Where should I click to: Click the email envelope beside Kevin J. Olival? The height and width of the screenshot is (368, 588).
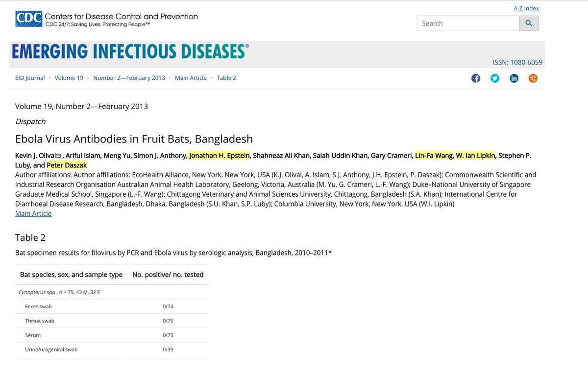[58, 156]
